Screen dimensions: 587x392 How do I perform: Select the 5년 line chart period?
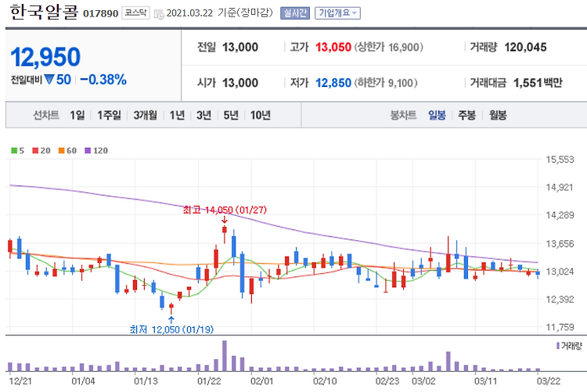pyautogui.click(x=231, y=115)
